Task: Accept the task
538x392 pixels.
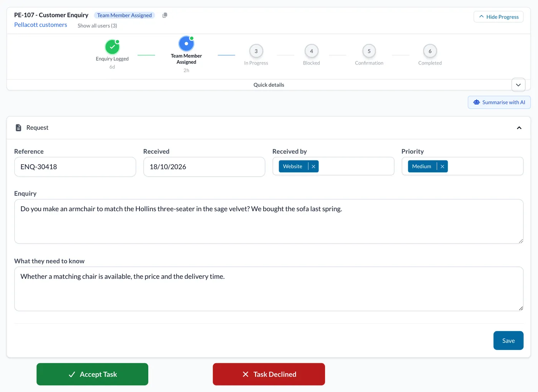Action: (92, 374)
